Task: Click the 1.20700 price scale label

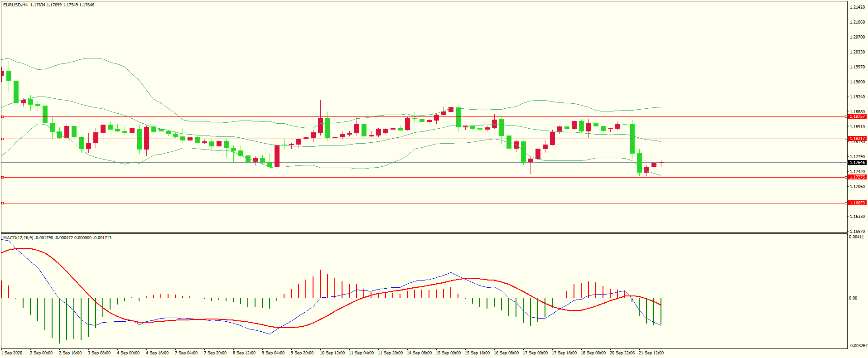Action: tap(858, 37)
